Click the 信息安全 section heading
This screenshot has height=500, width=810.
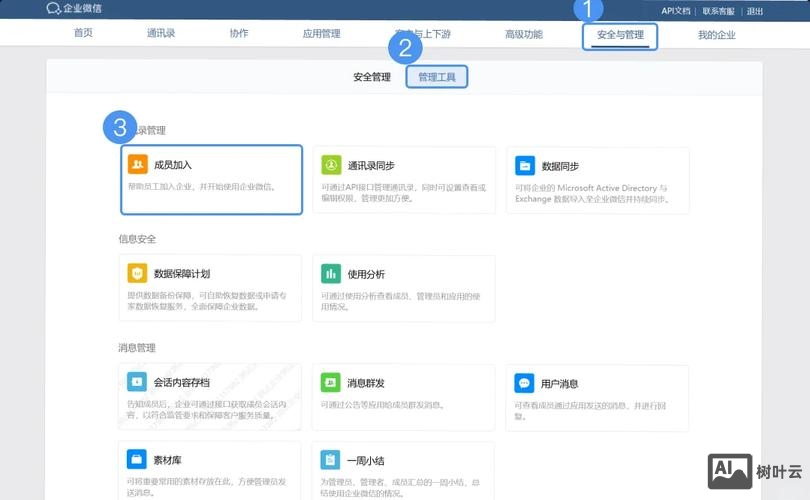click(x=137, y=239)
